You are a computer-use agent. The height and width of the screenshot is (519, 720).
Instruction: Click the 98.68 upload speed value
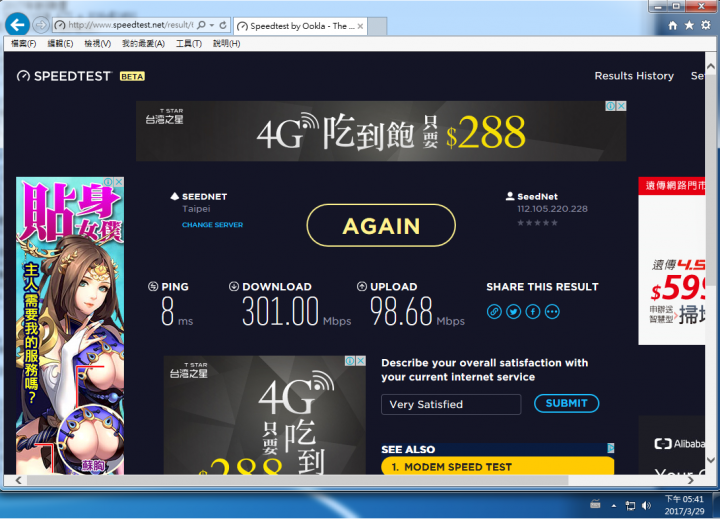(x=401, y=311)
